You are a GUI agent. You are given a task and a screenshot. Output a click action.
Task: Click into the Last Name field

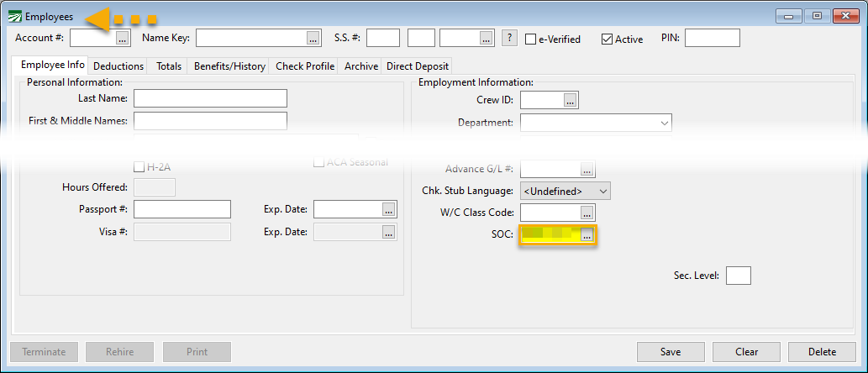coord(210,99)
